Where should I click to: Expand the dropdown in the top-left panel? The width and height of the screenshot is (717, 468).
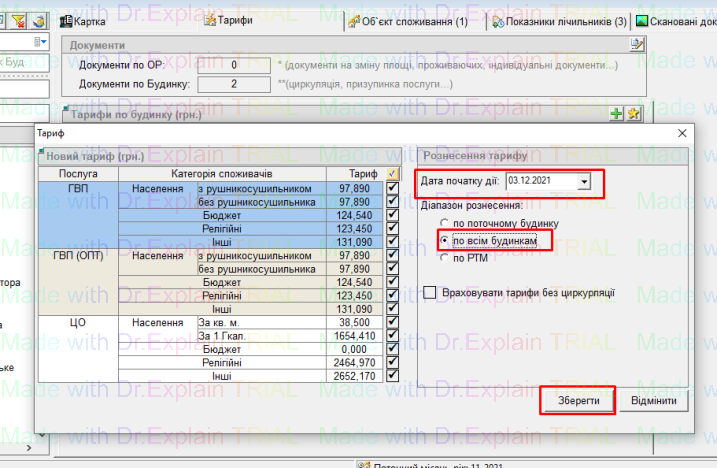45,41
